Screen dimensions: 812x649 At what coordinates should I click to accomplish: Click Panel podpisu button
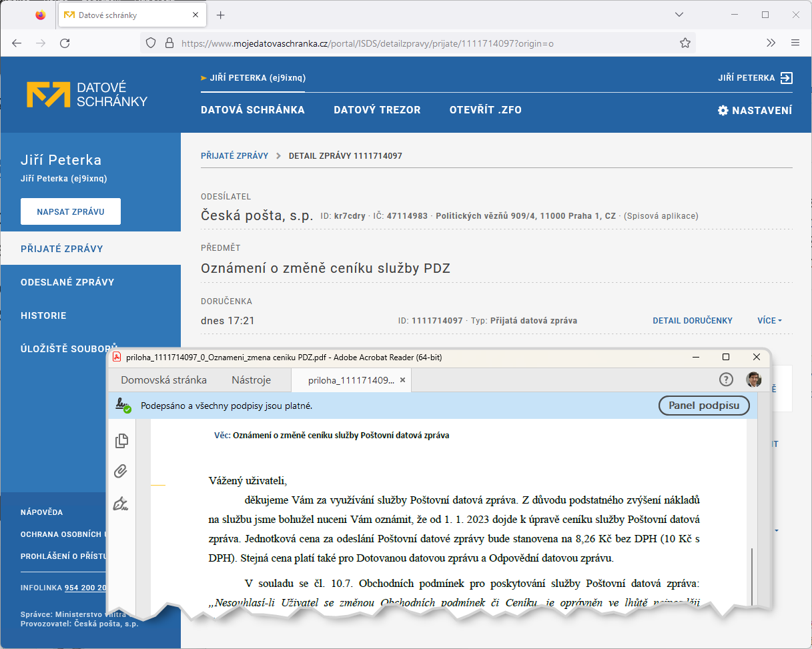pyautogui.click(x=704, y=405)
